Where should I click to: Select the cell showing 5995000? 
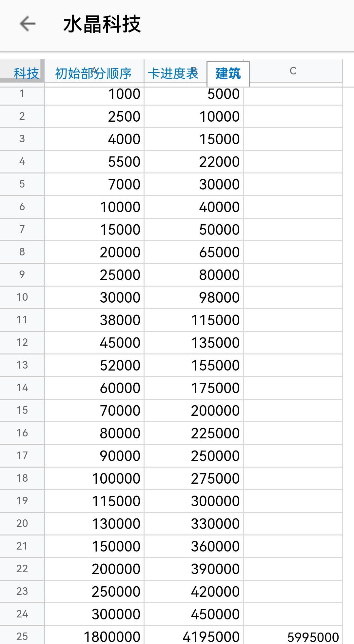(x=293, y=637)
